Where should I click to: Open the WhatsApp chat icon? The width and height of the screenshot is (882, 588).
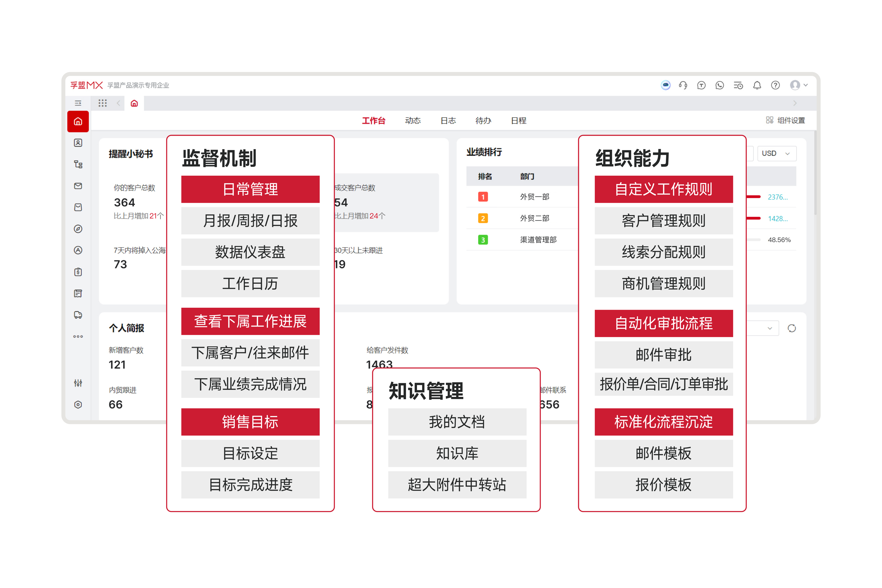pyautogui.click(x=720, y=85)
